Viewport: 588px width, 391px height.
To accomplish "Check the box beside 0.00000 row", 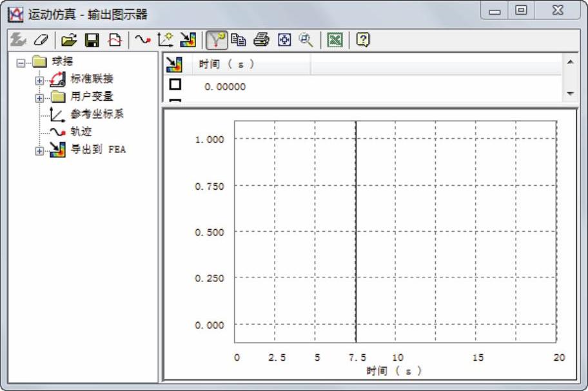I will click(175, 85).
